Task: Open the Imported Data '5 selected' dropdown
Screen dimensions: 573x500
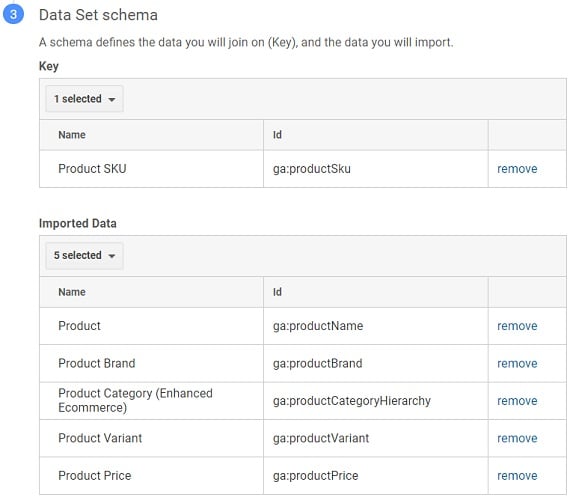Action: click(x=84, y=255)
